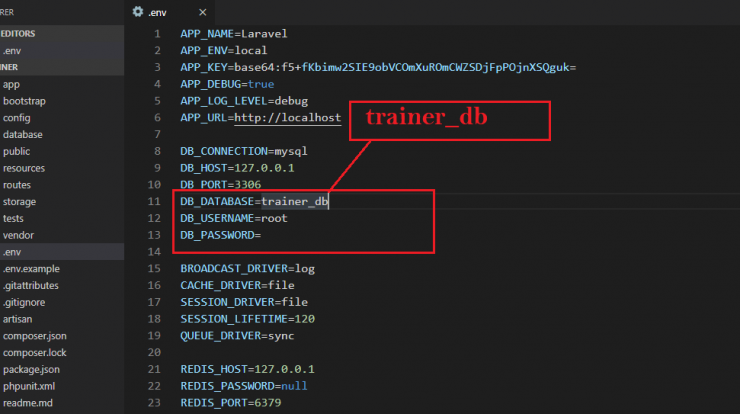Open composer.json in the explorer
The width and height of the screenshot is (740, 414).
34,336
